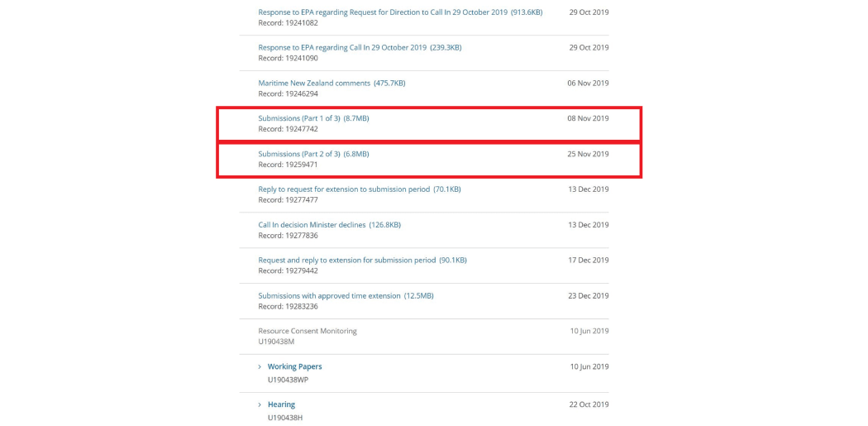Viewport: 868px width, 426px height.
Task: Open Submissions with approved time extension file
Action: [x=346, y=296]
